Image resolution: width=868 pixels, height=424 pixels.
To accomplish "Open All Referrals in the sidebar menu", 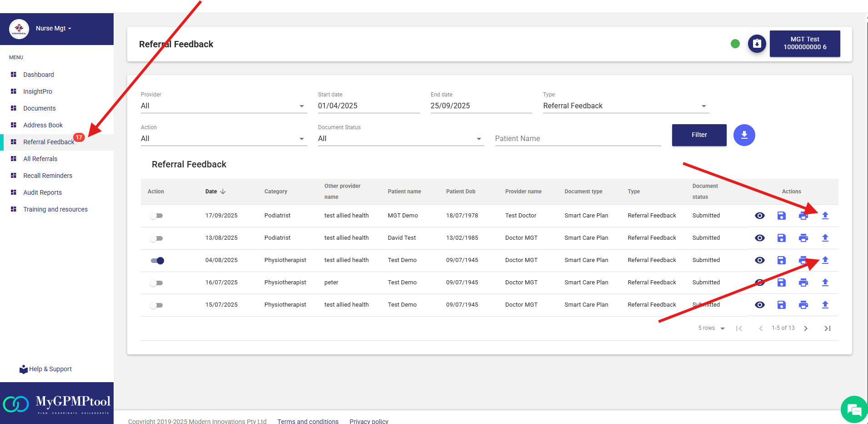I will tap(40, 159).
